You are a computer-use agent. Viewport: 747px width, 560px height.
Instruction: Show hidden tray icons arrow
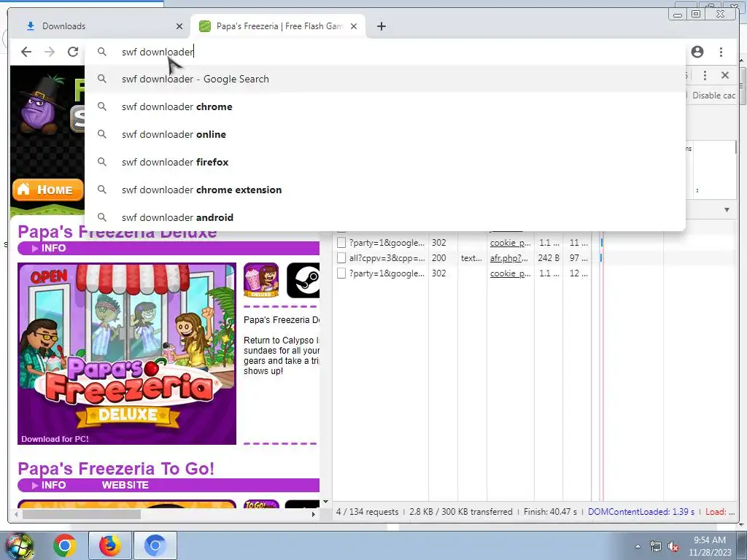tap(638, 546)
